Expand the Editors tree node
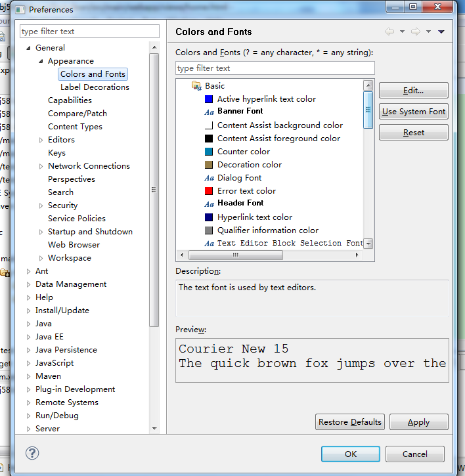This screenshot has height=476, width=465. pos(41,140)
